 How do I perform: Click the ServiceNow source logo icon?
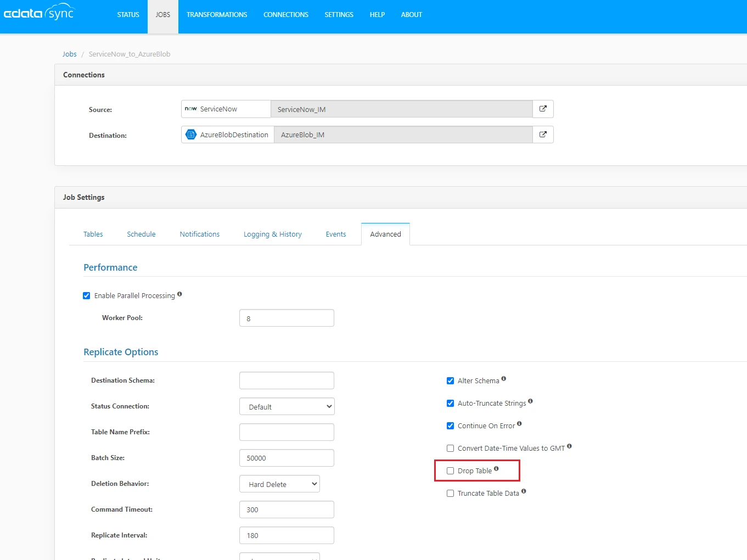tap(191, 109)
